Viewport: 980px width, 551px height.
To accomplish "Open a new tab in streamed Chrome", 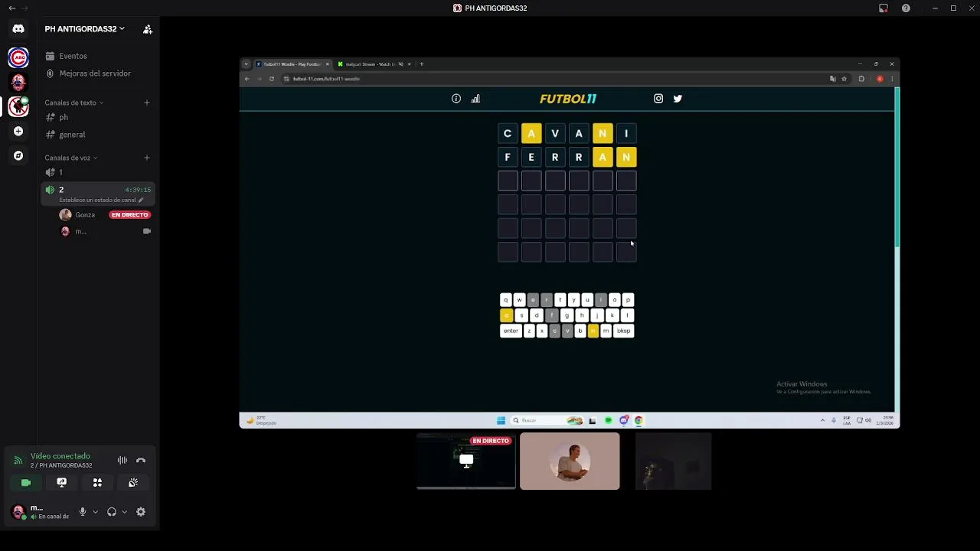I will click(x=421, y=64).
